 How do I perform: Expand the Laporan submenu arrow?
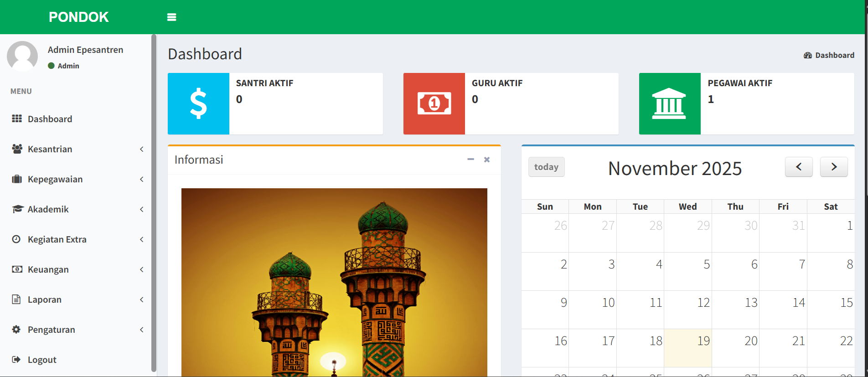point(142,300)
